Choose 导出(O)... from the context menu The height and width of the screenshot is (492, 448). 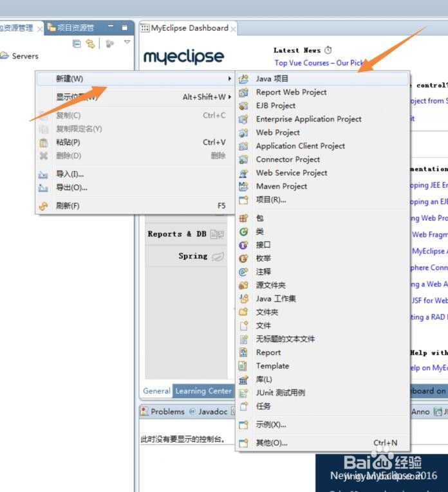135,188
